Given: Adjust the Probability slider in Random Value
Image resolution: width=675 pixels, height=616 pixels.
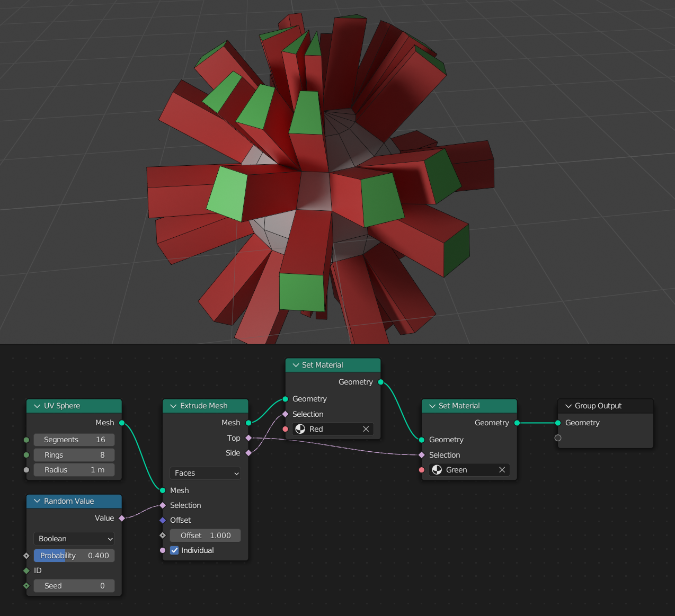Looking at the screenshot, I should (x=74, y=556).
